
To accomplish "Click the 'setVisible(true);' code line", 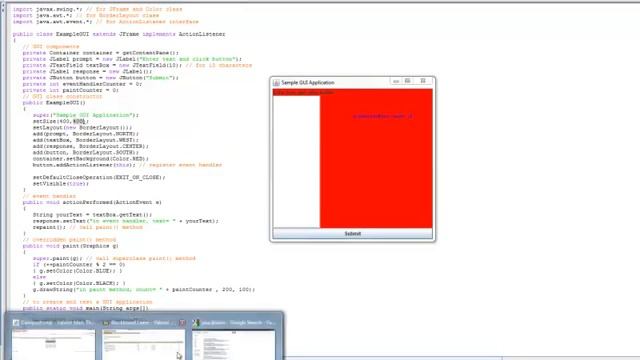I will (61, 183).
